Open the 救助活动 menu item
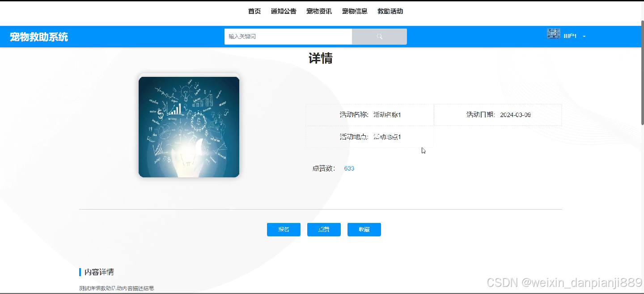 pos(390,11)
